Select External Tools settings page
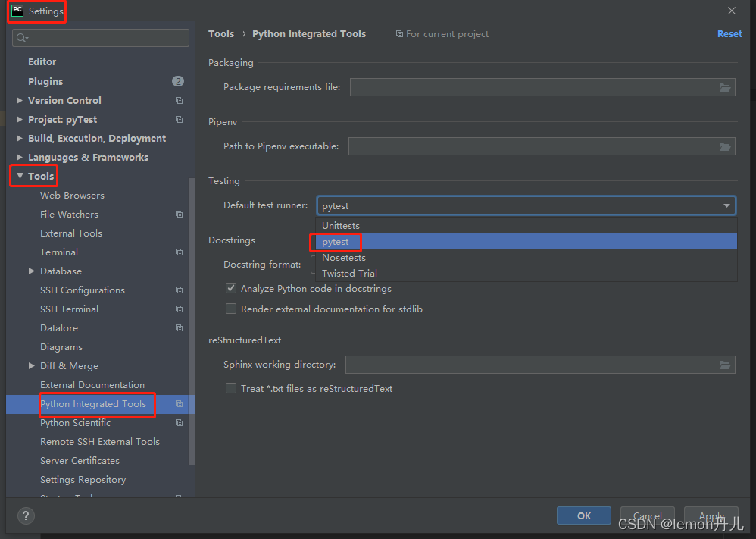Viewport: 756px width, 539px height. [x=71, y=233]
